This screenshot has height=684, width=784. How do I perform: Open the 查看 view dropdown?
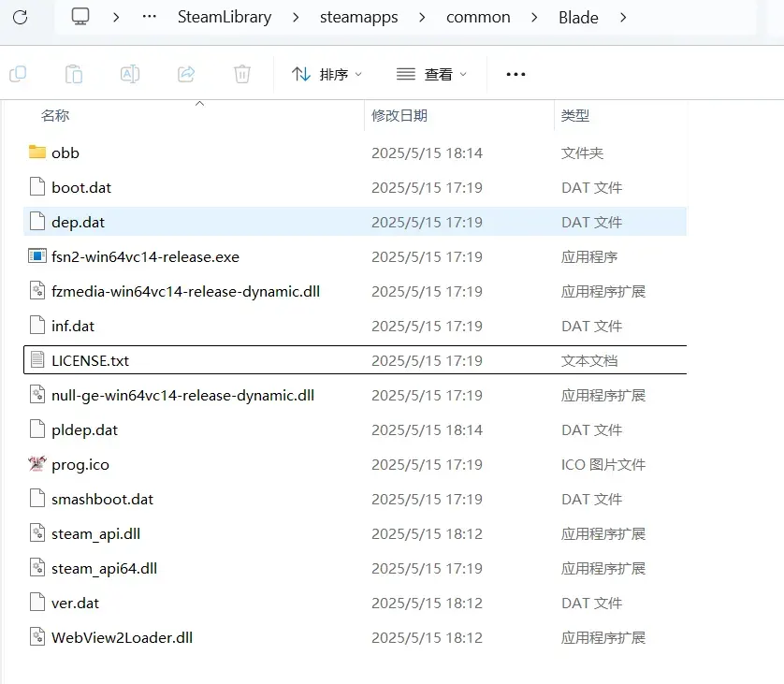(431, 75)
